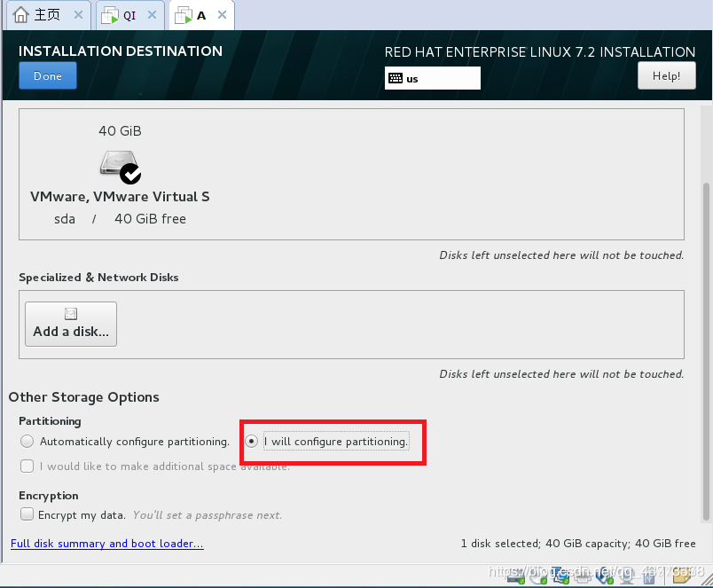Click the 'sda / 40 GiB free' text
Viewport: 713px width, 588px height.
coord(120,219)
